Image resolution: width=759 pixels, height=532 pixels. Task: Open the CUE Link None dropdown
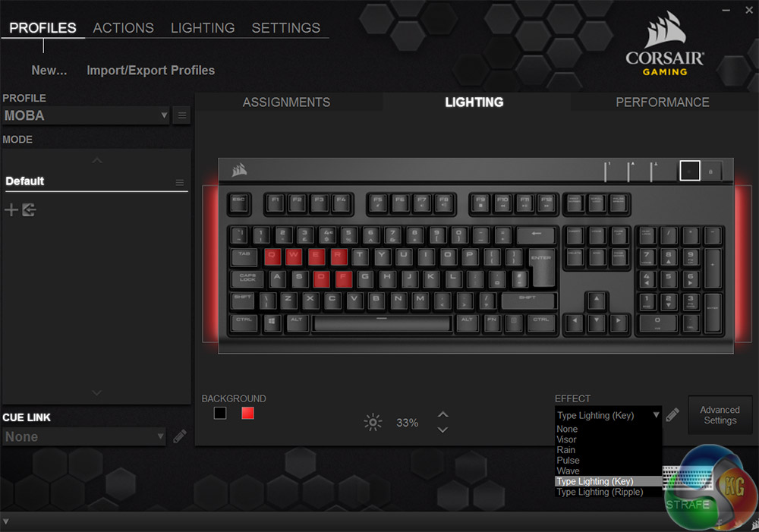(x=83, y=436)
